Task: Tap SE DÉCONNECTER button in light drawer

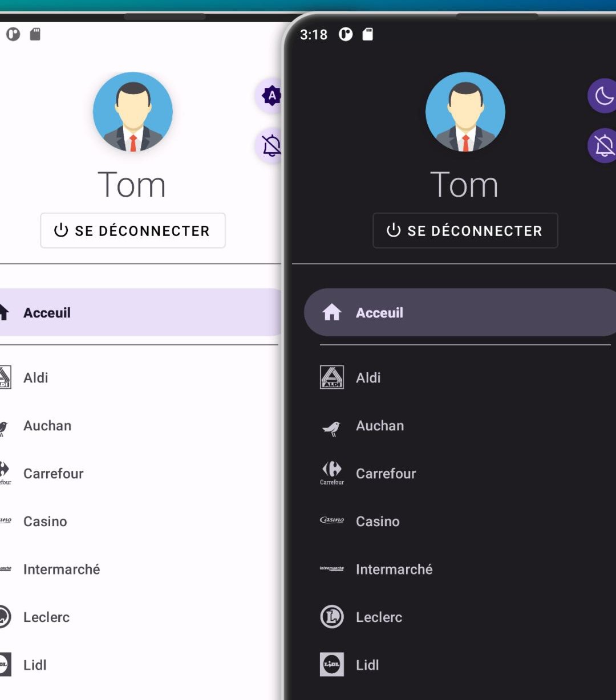Action: 133,231
